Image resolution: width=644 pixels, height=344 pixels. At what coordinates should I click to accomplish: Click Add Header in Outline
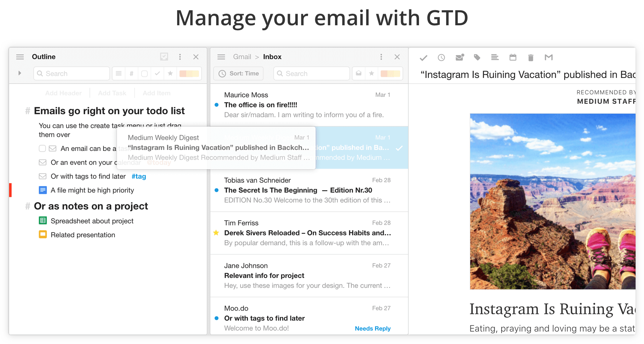tap(64, 93)
